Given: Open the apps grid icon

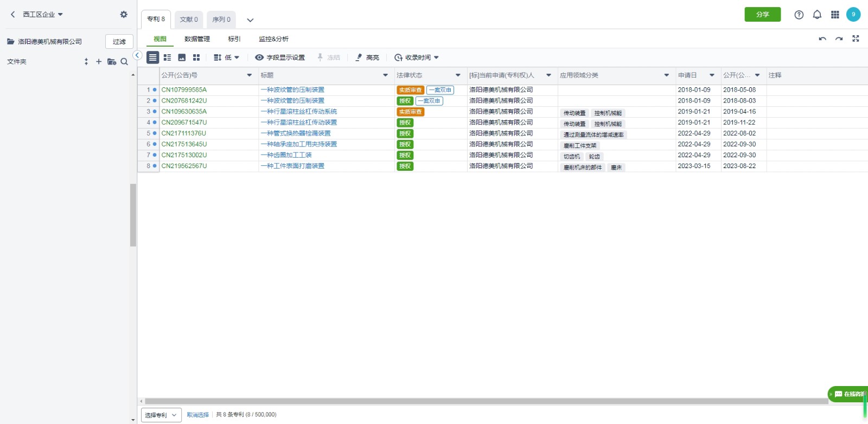Looking at the screenshot, I should (x=835, y=15).
